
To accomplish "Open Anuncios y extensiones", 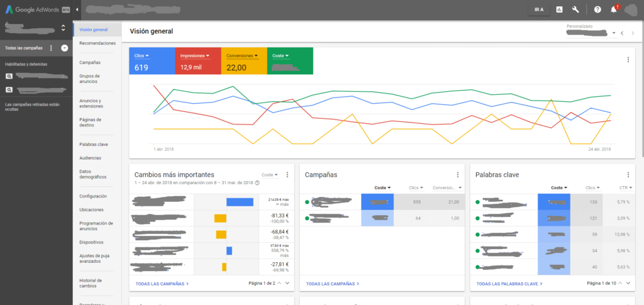I will 91,103.
